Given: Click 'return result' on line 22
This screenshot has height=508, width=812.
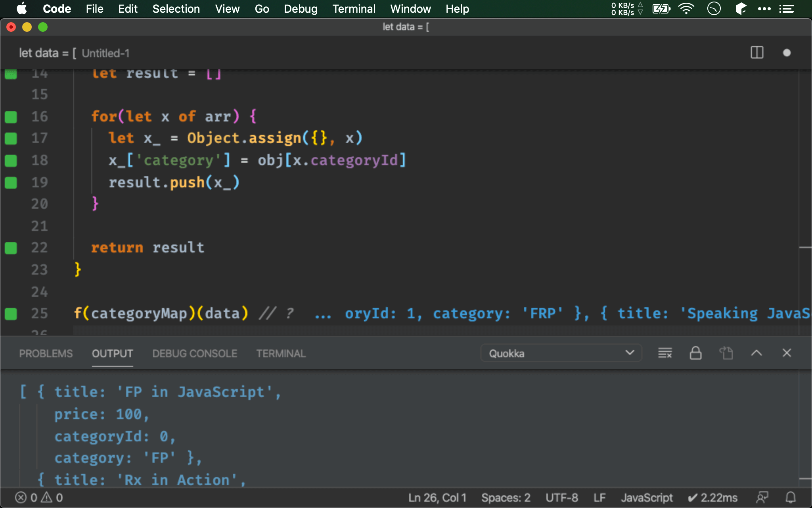Looking at the screenshot, I should pyautogui.click(x=147, y=248).
